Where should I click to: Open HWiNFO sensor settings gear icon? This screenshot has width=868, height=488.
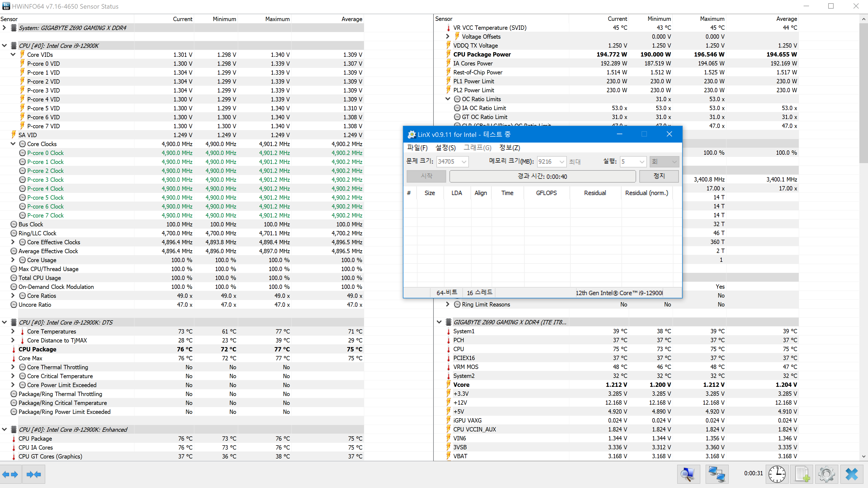827,474
